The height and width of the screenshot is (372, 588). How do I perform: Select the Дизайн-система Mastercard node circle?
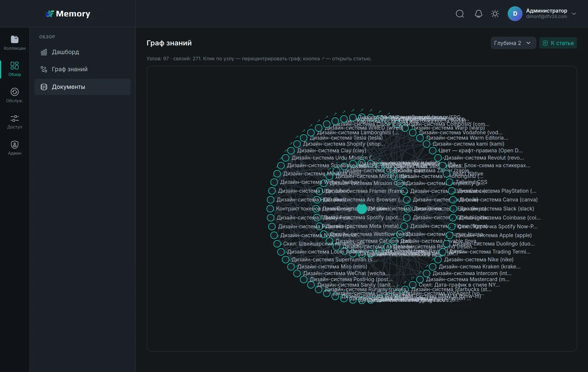[x=420, y=279]
